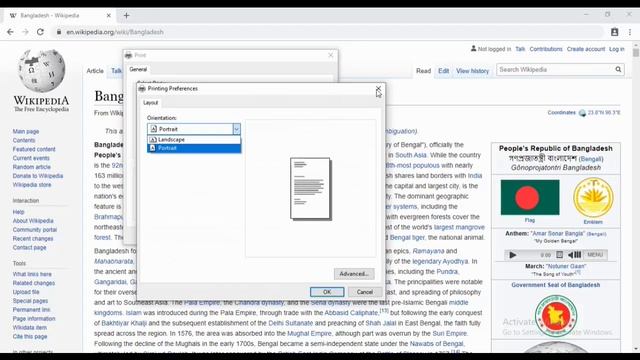
Task: Open a new browser tab
Action: pyautogui.click(x=127, y=16)
